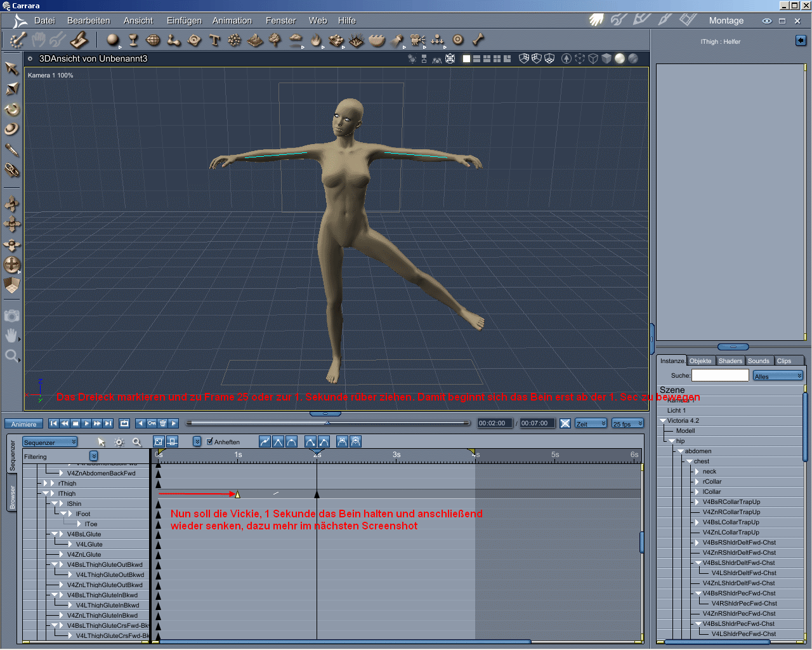
Task: Open the Sequenzer dropdown
Action: (x=49, y=442)
